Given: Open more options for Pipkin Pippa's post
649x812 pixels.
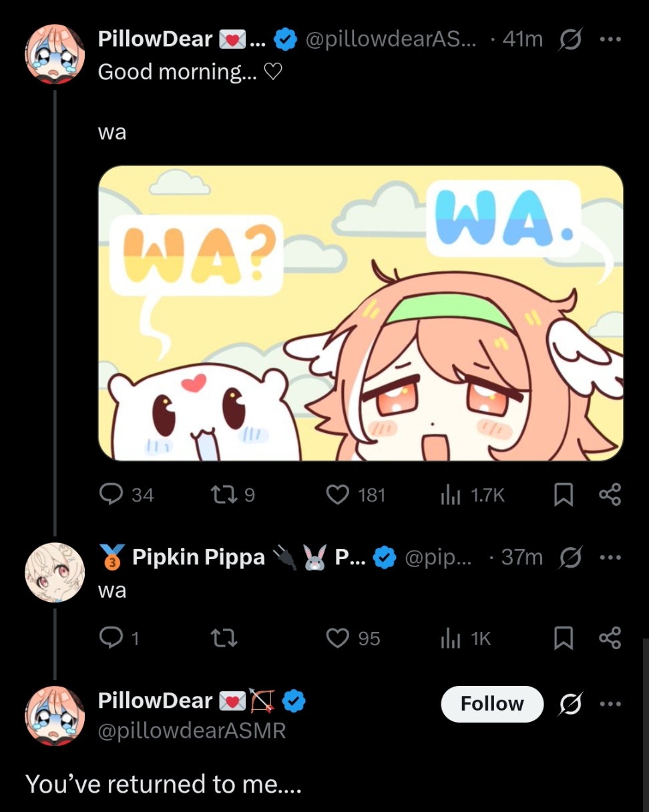Looking at the screenshot, I should click(610, 557).
